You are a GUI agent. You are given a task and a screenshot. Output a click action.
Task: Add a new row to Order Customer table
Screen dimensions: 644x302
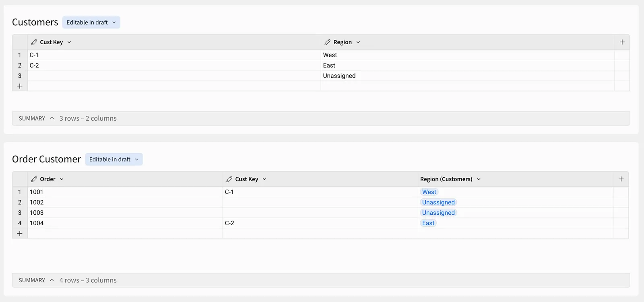pyautogui.click(x=20, y=234)
